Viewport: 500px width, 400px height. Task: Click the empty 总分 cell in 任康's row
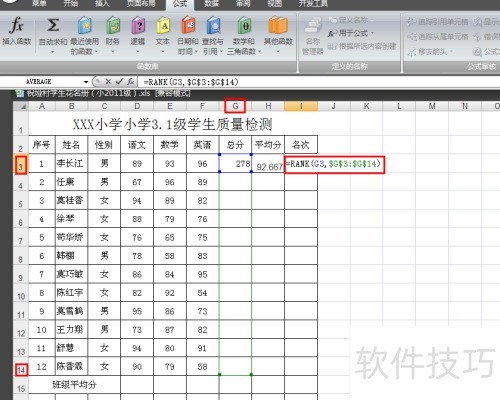[x=235, y=182]
